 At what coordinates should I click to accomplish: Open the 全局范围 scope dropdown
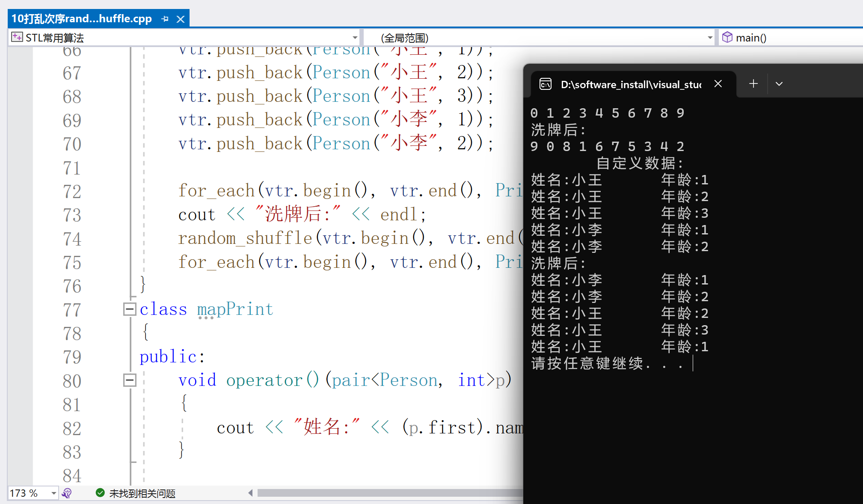click(x=710, y=38)
